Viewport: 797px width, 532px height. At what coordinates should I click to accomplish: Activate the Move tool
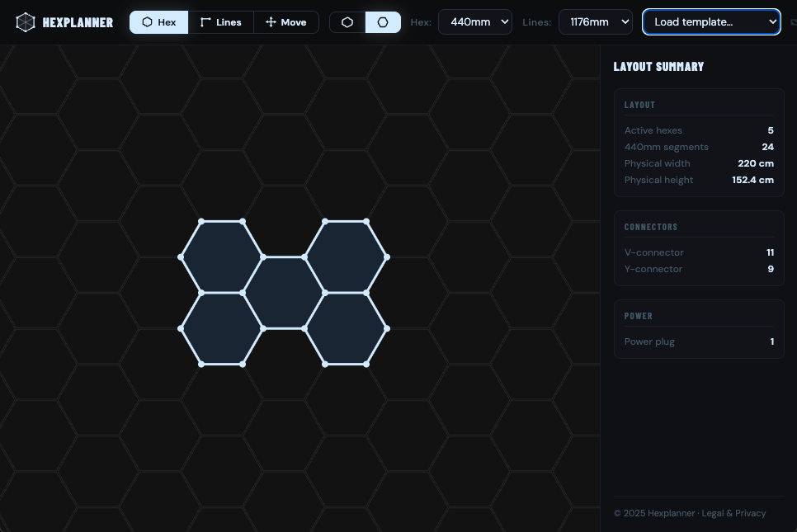[286, 22]
